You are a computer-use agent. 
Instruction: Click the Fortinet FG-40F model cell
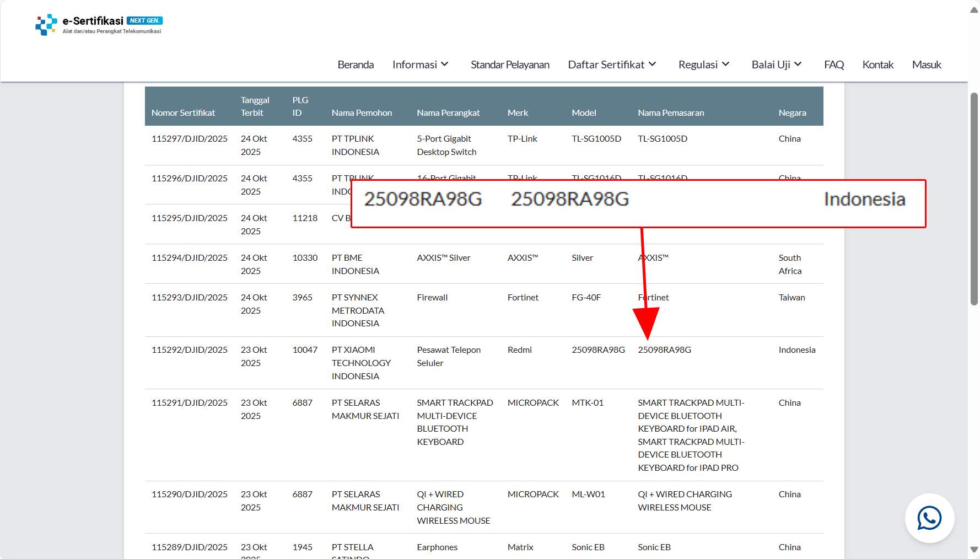(x=586, y=298)
